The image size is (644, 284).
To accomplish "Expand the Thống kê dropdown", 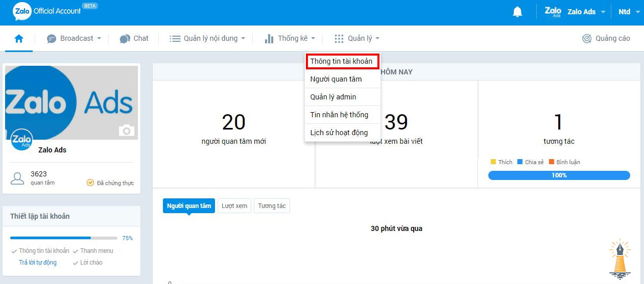I will pyautogui.click(x=290, y=39).
